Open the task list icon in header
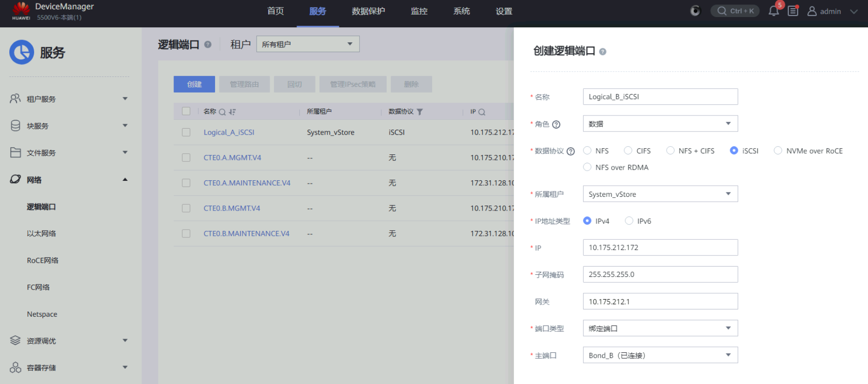Image resolution: width=868 pixels, height=384 pixels. [x=793, y=11]
